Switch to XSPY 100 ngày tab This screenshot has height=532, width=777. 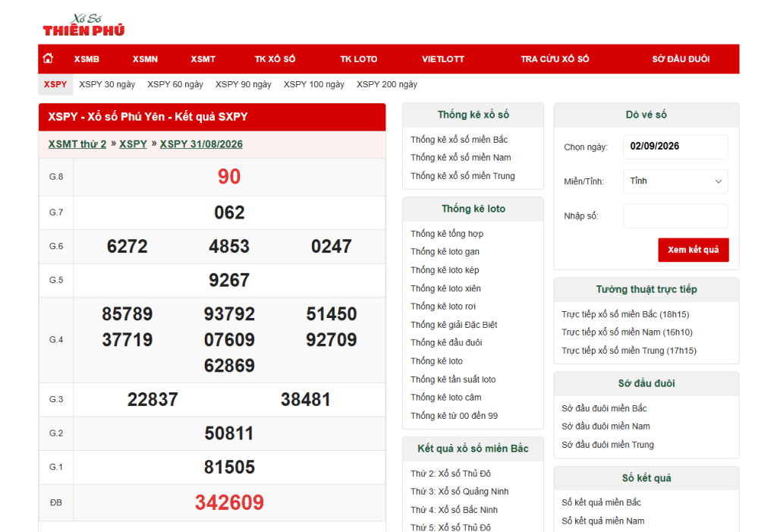tap(313, 84)
